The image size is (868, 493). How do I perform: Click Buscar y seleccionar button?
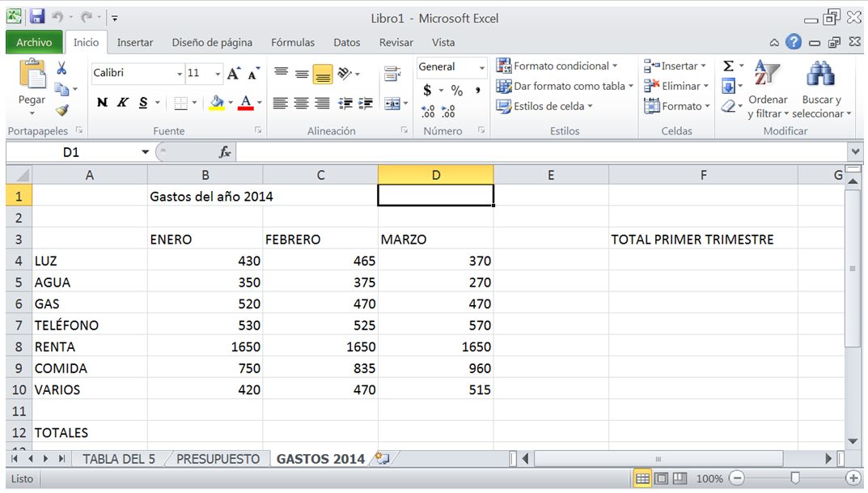click(822, 89)
